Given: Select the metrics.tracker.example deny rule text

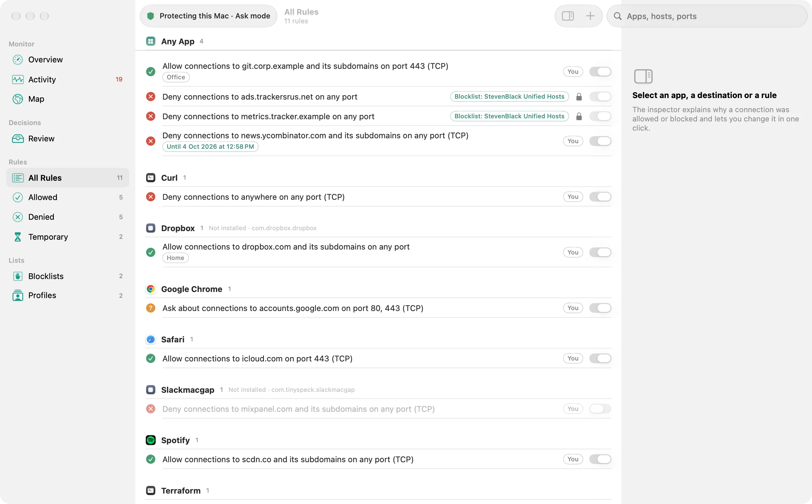Looking at the screenshot, I should (x=268, y=116).
